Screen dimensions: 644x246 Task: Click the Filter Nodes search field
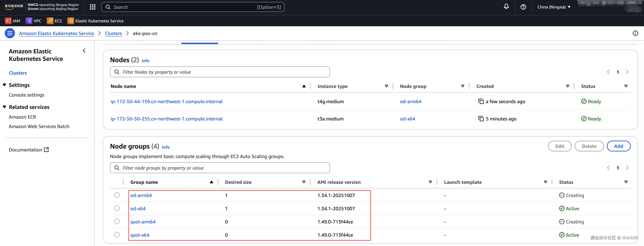pyautogui.click(x=220, y=72)
